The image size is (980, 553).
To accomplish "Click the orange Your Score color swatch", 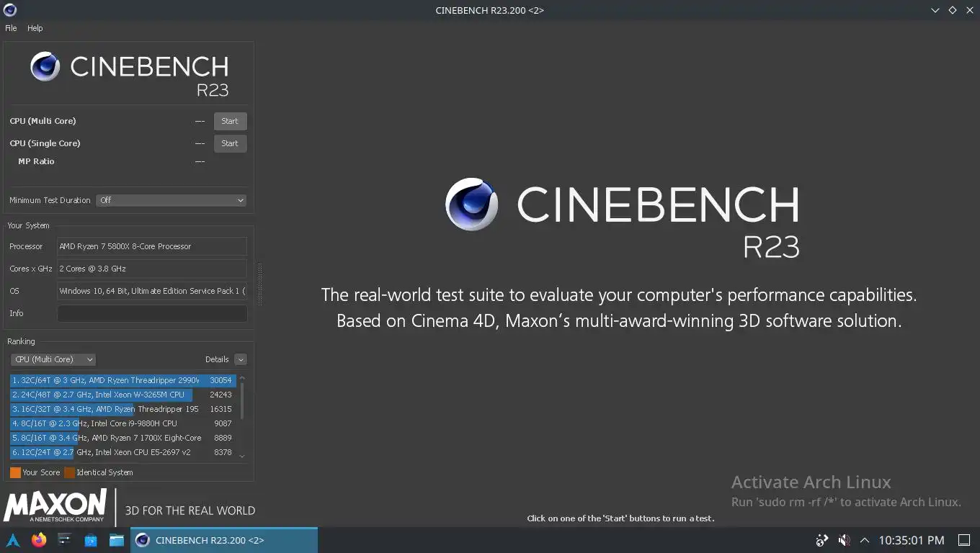I will [15, 473].
